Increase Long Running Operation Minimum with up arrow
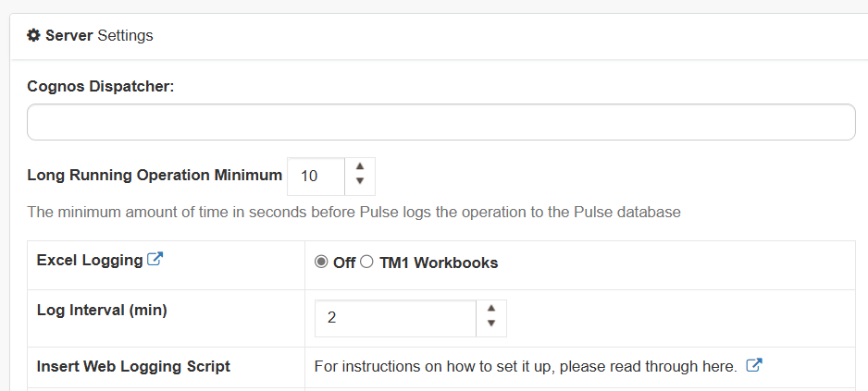 point(360,166)
